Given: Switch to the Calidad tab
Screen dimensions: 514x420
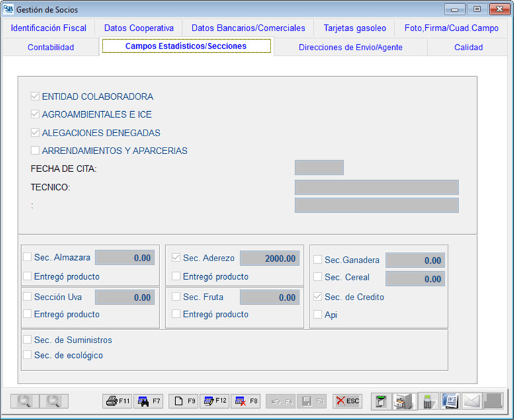Looking at the screenshot, I should click(x=468, y=47).
